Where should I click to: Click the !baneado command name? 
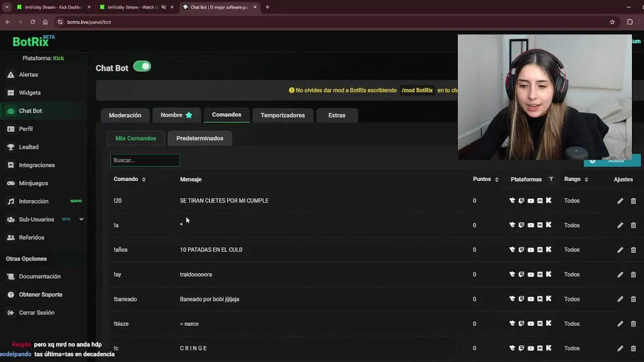pyautogui.click(x=125, y=299)
